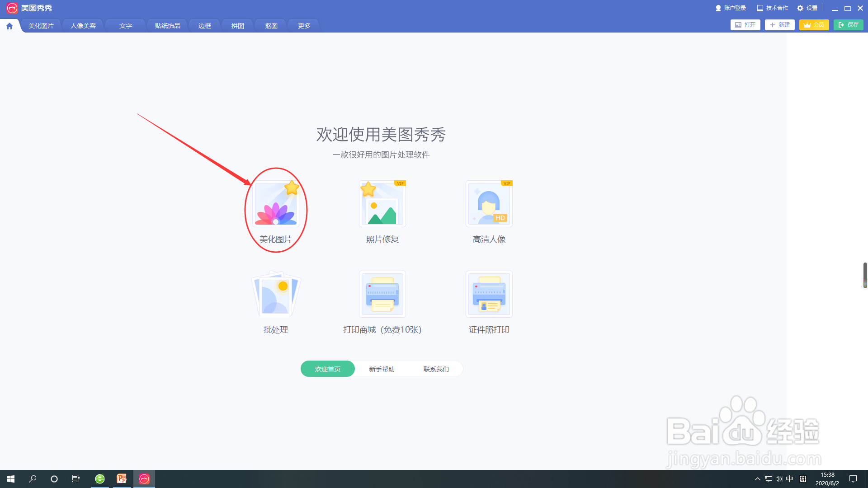Open Cortana circle on taskbar
Viewport: 868px width, 488px height.
click(x=54, y=479)
